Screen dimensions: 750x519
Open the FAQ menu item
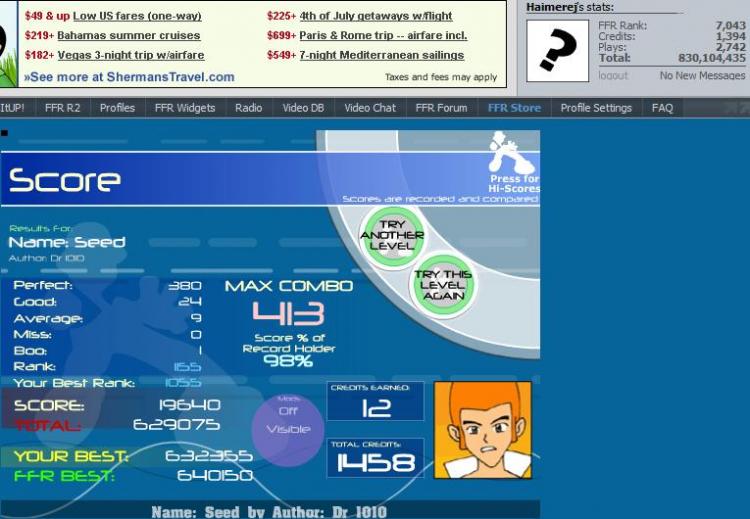pyautogui.click(x=662, y=108)
